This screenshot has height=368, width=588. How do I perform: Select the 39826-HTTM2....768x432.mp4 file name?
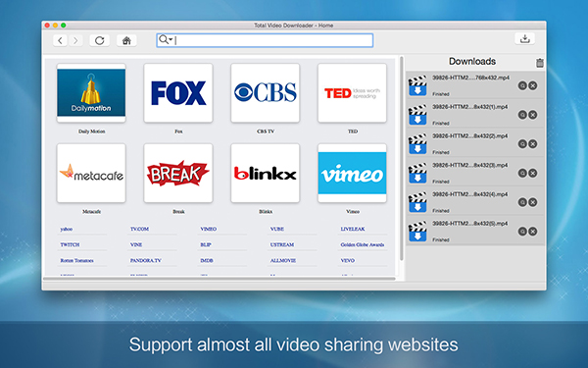click(x=471, y=78)
